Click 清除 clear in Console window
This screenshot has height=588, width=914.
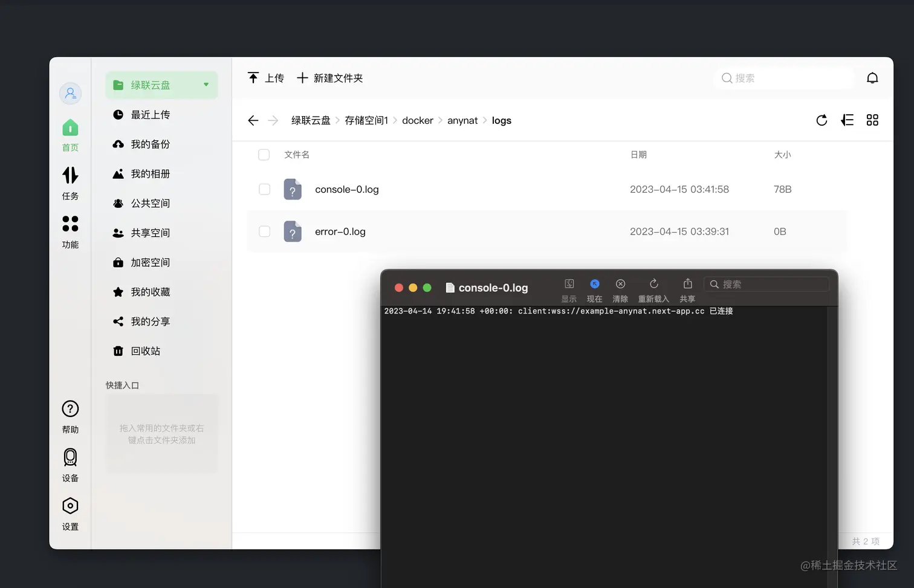(x=620, y=291)
